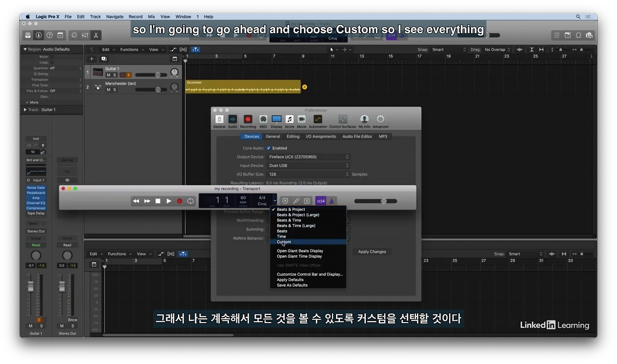Image resolution: width=617 pixels, height=364 pixels.
Task: Toggle the metronome icon in Transport window
Action: coord(332,201)
